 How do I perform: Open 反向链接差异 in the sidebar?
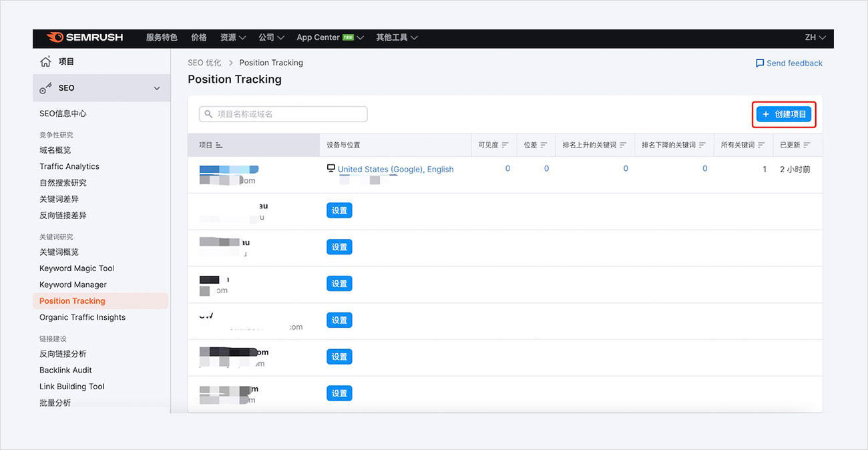[63, 216]
